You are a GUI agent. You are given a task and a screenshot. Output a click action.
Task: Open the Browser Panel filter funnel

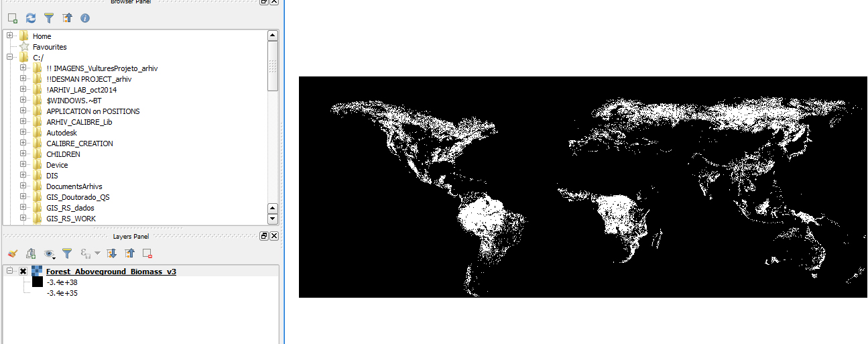49,18
